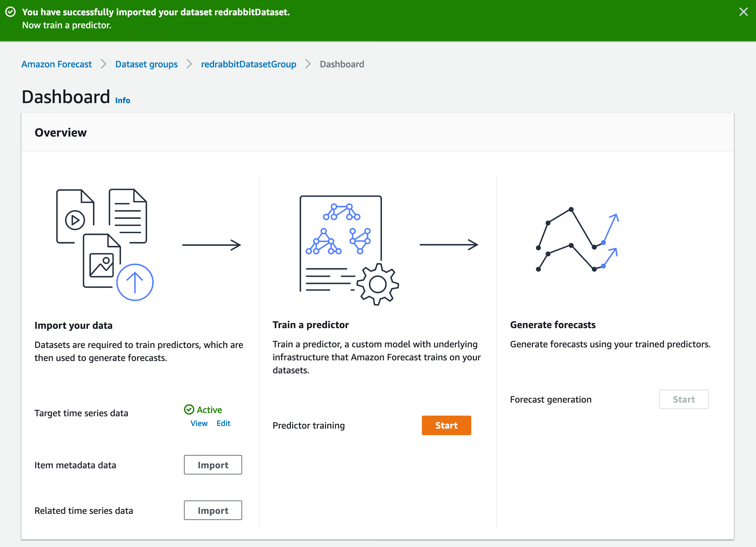Click the Dashboard breadcrumb text
Image resolution: width=756 pixels, height=547 pixels.
click(x=342, y=64)
